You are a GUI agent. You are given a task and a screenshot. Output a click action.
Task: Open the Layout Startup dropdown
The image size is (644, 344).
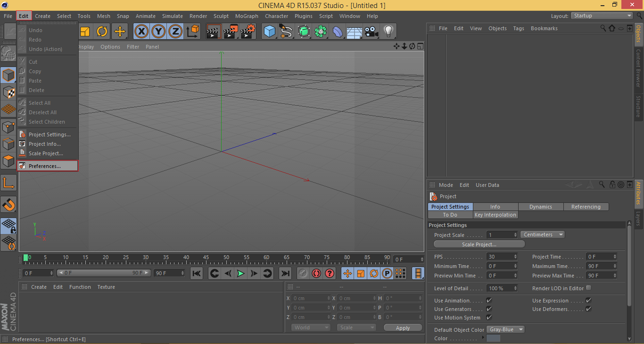pyautogui.click(x=602, y=16)
